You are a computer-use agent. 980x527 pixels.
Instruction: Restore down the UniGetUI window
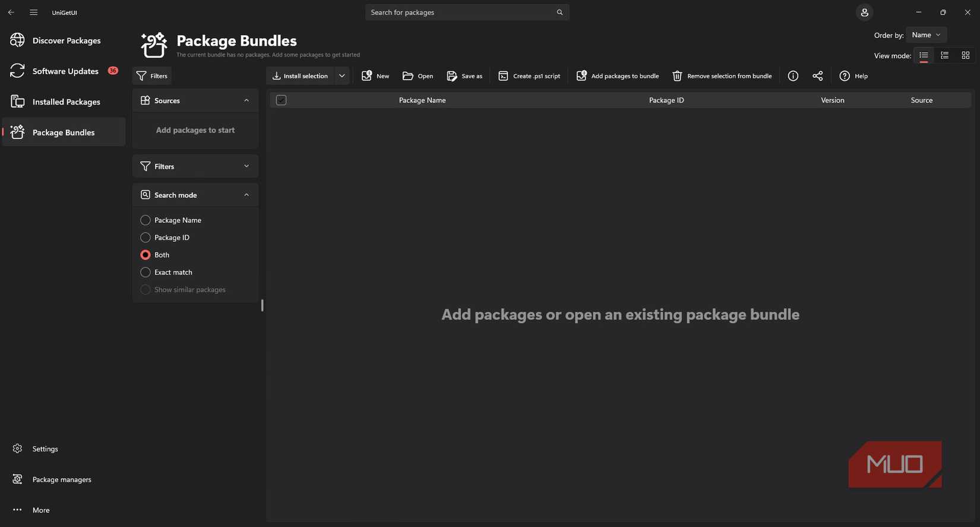coord(943,12)
